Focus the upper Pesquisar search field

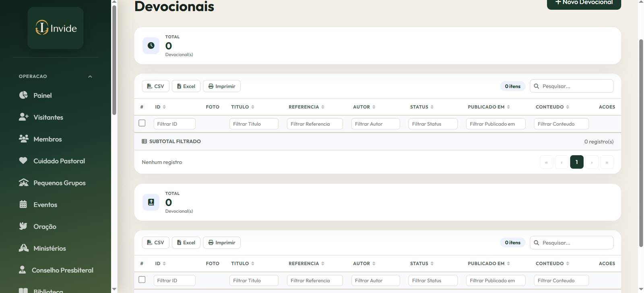[x=572, y=86]
